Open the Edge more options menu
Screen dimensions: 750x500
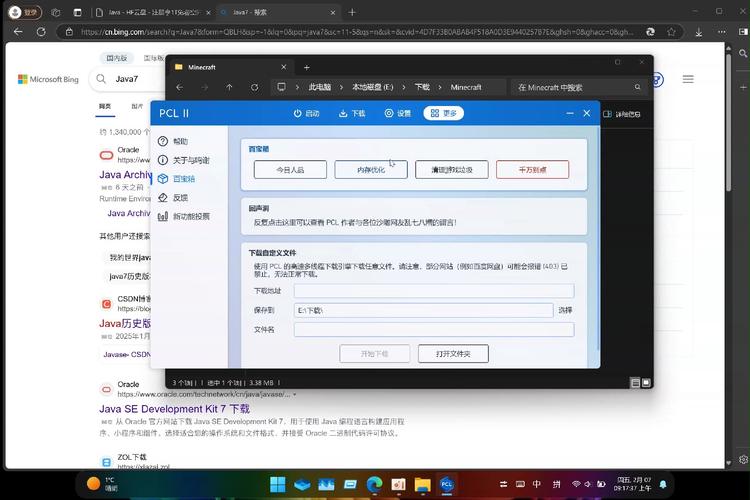pyautogui.click(x=722, y=32)
